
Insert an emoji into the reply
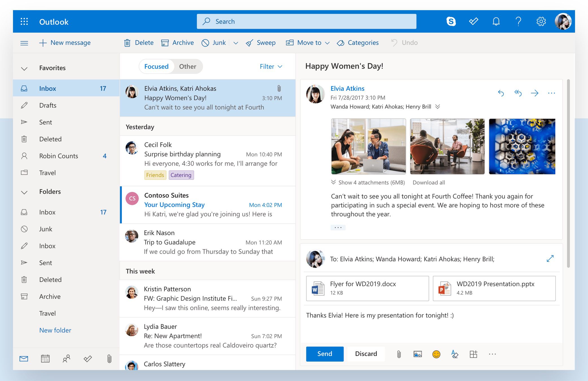pyautogui.click(x=436, y=354)
